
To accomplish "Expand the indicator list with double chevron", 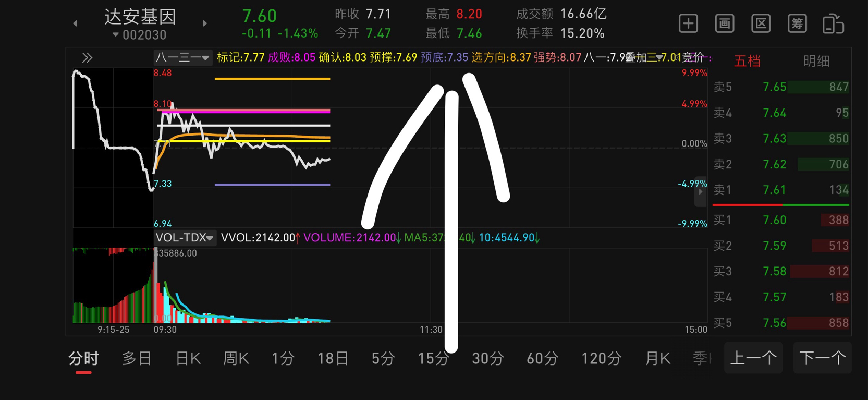I will coord(87,58).
